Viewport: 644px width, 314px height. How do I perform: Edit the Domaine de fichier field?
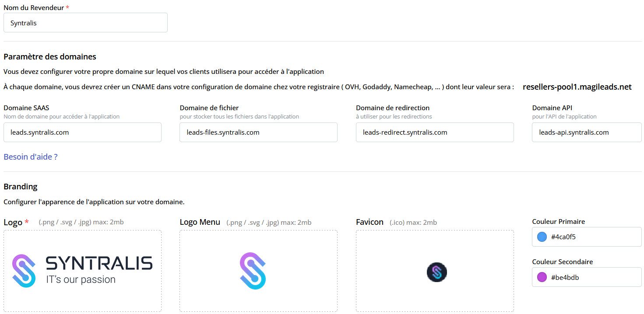[x=258, y=133]
